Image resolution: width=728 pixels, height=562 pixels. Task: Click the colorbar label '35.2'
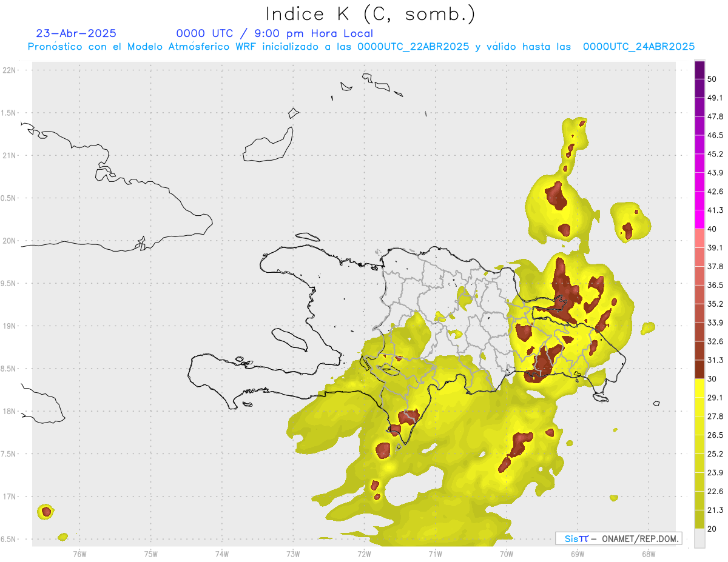click(x=715, y=304)
